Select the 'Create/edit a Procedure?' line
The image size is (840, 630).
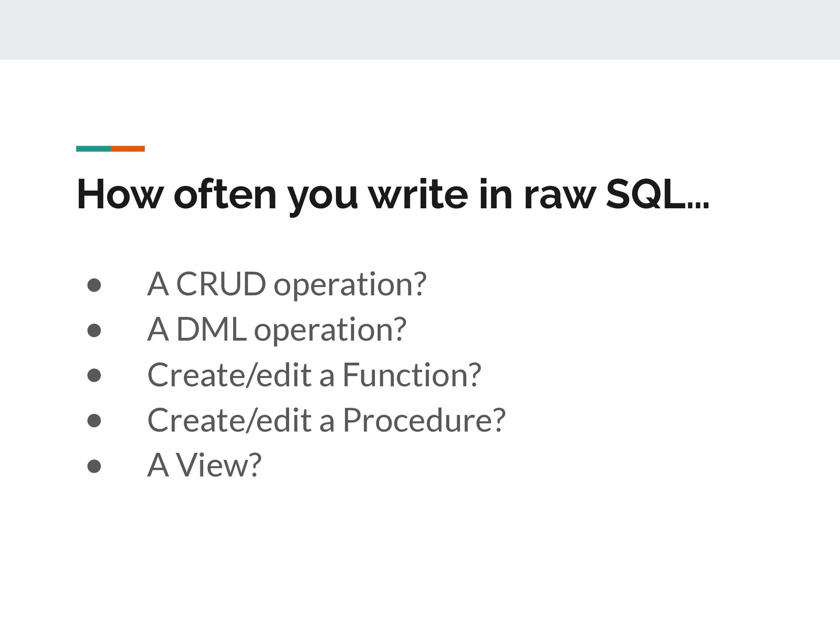pyautogui.click(x=326, y=420)
